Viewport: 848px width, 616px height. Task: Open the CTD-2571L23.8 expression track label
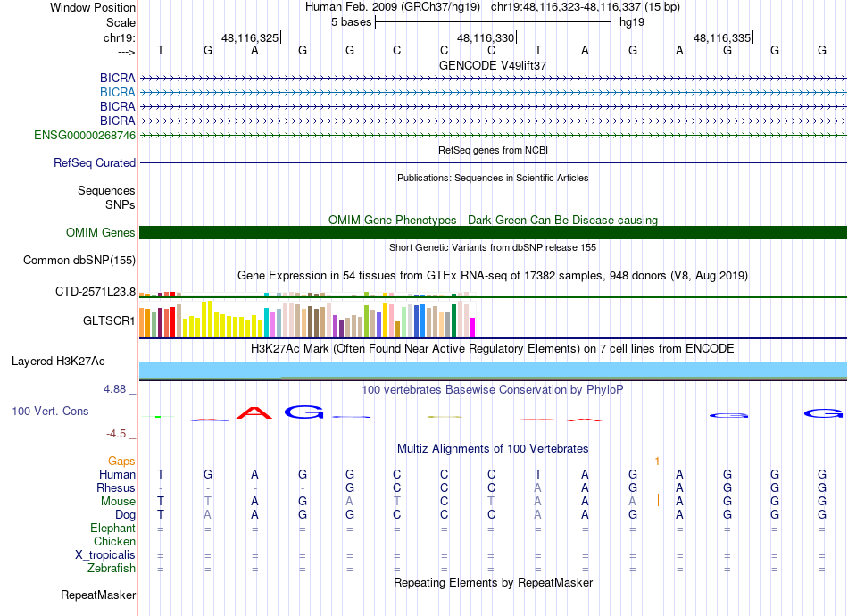[96, 292]
